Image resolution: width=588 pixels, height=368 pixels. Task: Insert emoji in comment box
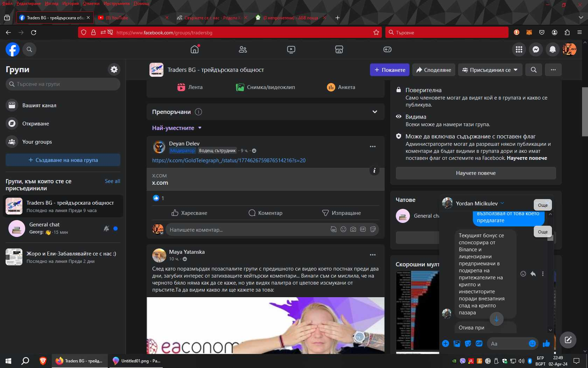pyautogui.click(x=343, y=229)
